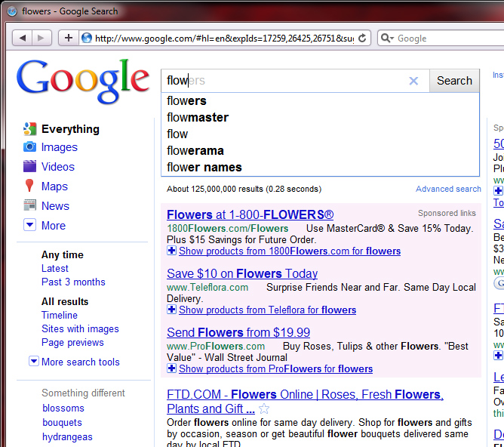The height and width of the screenshot is (447, 504).
Task: Open the More categories link
Action: coord(54,226)
